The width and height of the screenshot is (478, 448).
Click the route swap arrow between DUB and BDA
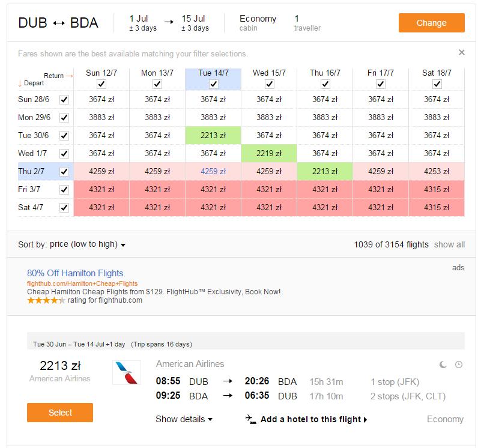tap(58, 23)
